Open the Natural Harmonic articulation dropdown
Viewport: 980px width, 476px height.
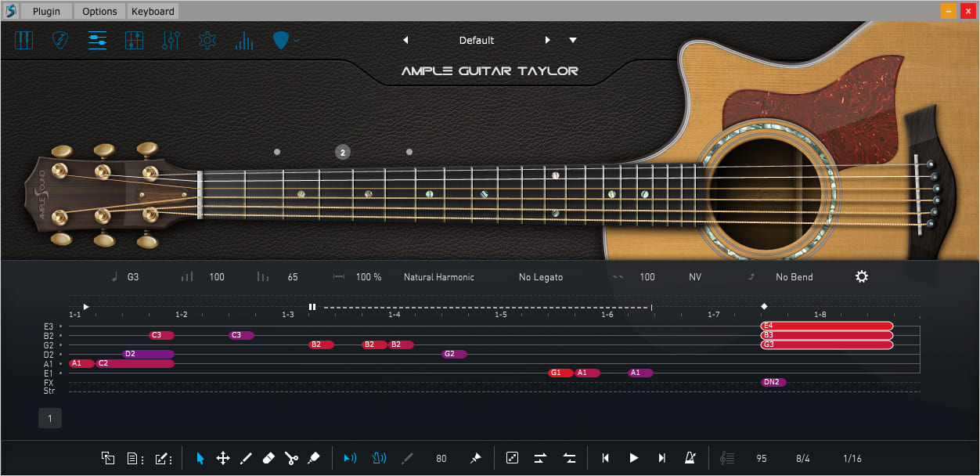[439, 277]
